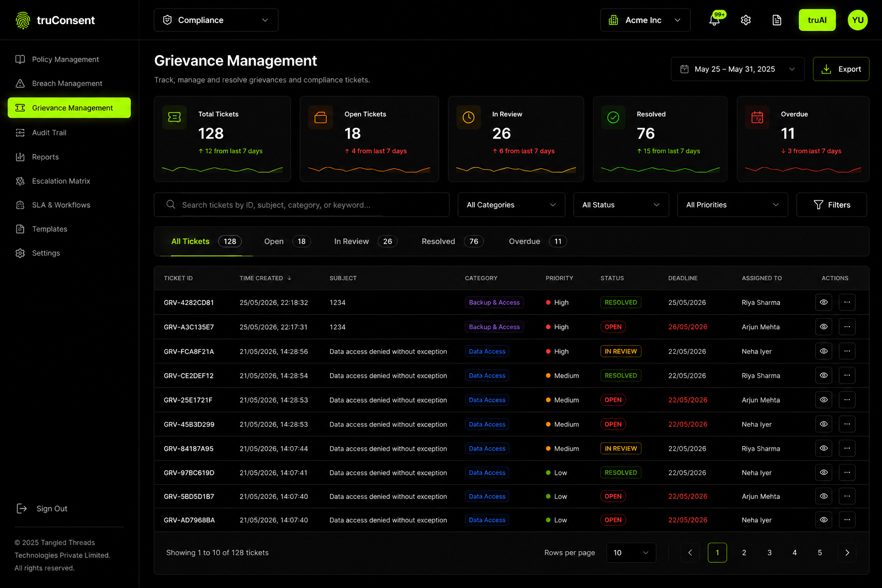882x588 pixels.
Task: Click the Overdue calendar icon
Action: 757,117
